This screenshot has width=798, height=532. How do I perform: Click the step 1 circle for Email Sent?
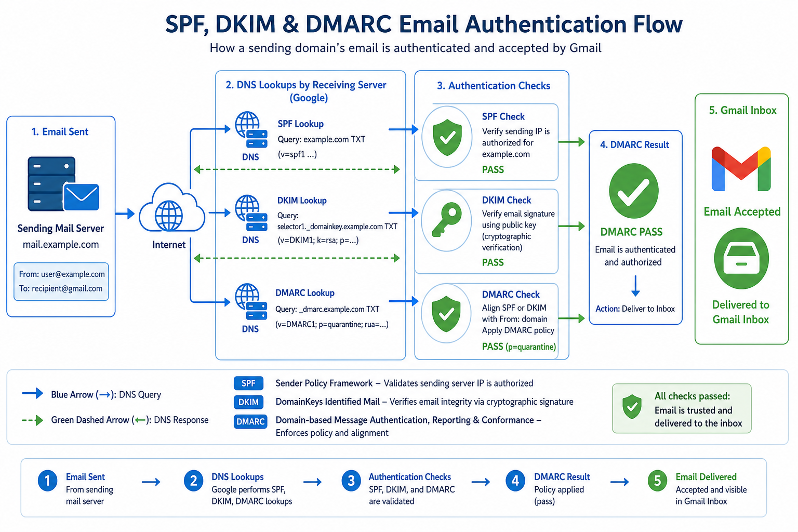(x=47, y=481)
